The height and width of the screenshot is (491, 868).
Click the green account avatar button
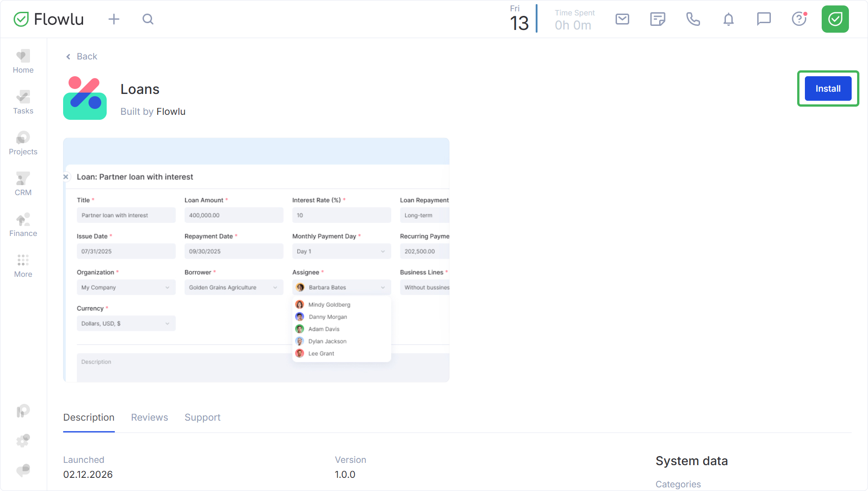point(835,19)
